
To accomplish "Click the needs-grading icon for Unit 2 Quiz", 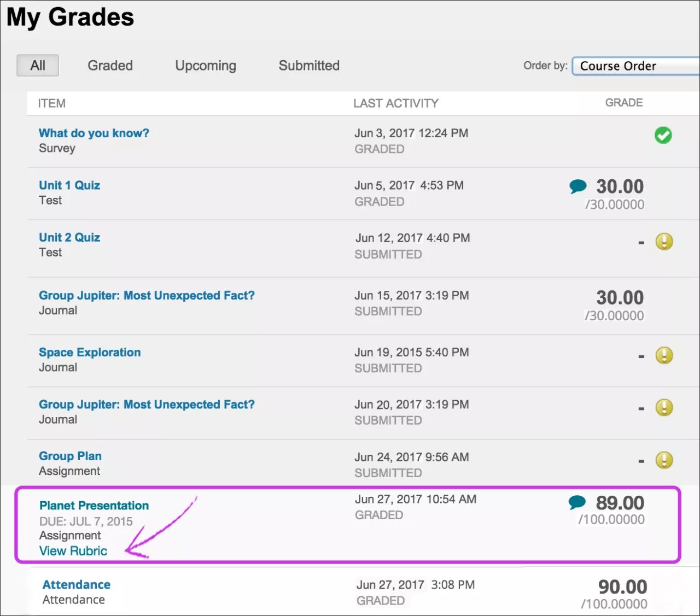I will coord(664,242).
